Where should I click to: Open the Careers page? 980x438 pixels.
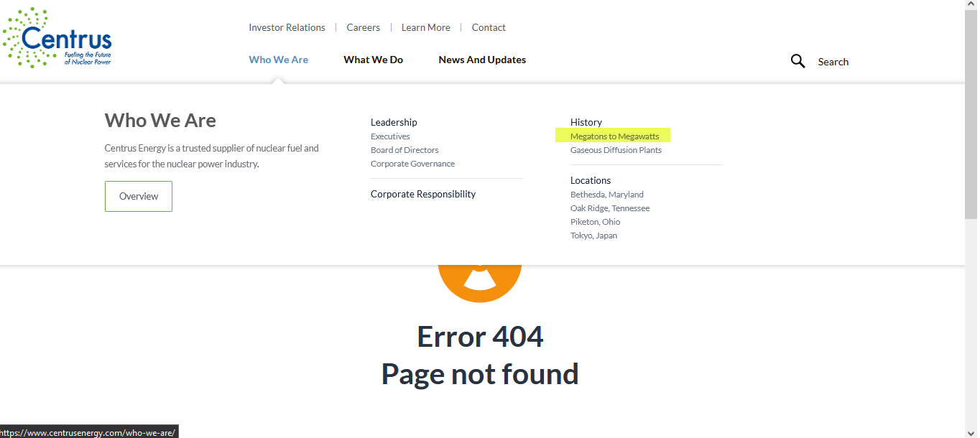point(363,27)
